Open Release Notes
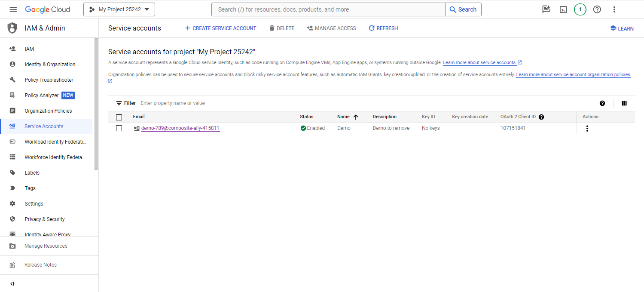 point(40,265)
